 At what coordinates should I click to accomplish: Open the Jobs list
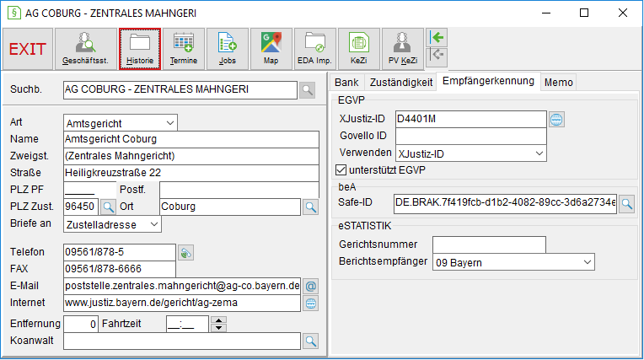[x=228, y=49]
